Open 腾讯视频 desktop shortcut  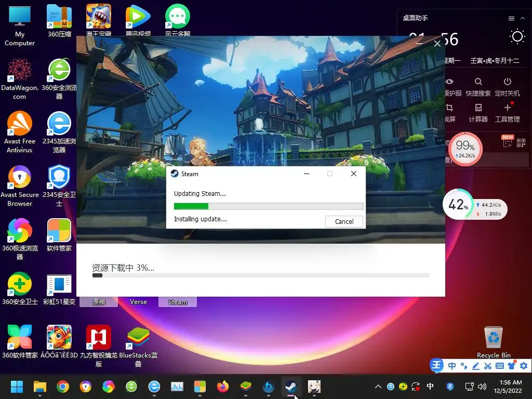138,20
